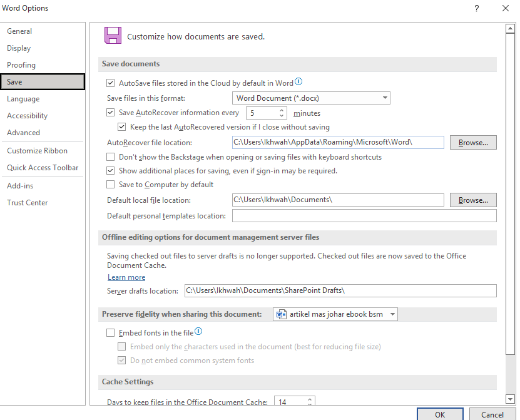Click Browse for AutoRecover file location

coord(473,142)
